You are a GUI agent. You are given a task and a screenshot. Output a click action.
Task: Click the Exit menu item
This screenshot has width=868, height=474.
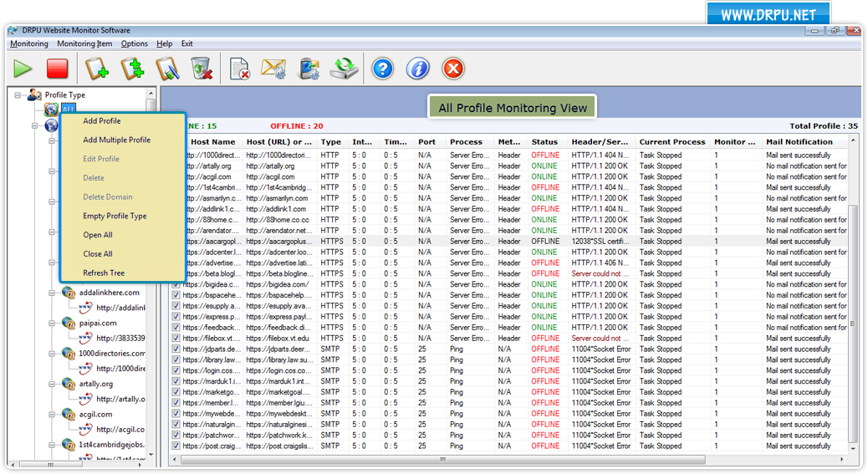click(x=187, y=43)
